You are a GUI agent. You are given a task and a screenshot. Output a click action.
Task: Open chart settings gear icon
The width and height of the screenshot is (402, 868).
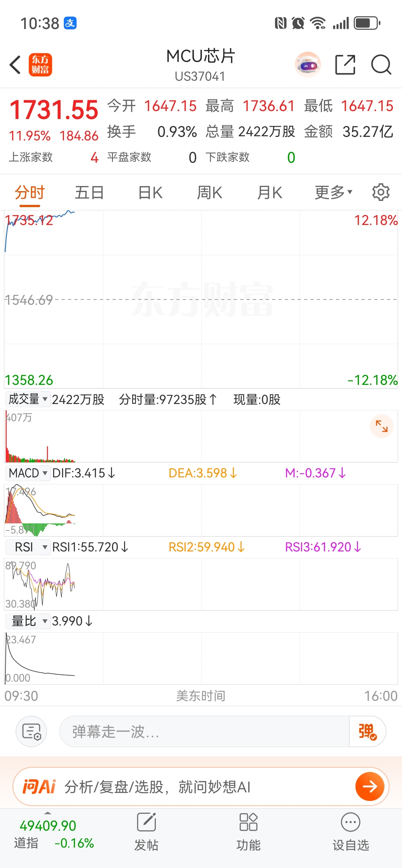[x=381, y=192]
